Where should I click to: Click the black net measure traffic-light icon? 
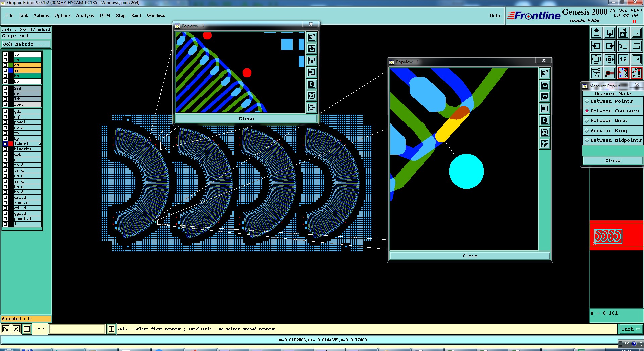coord(637,73)
